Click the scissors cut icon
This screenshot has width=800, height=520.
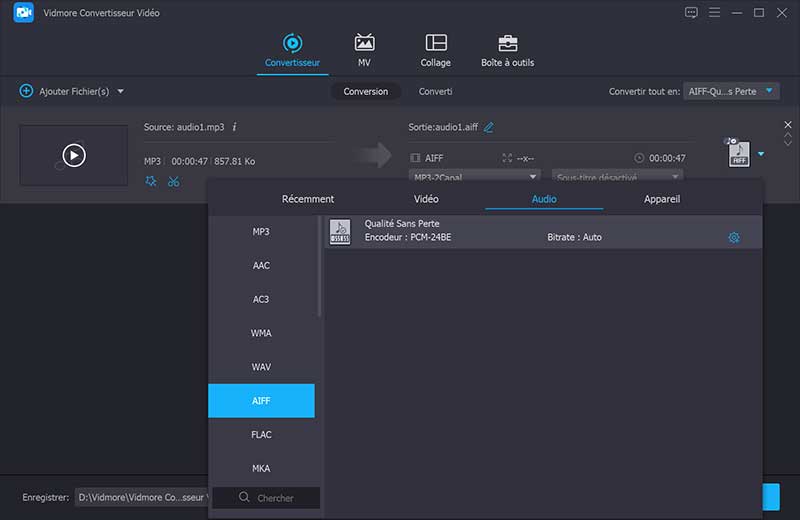[174, 181]
